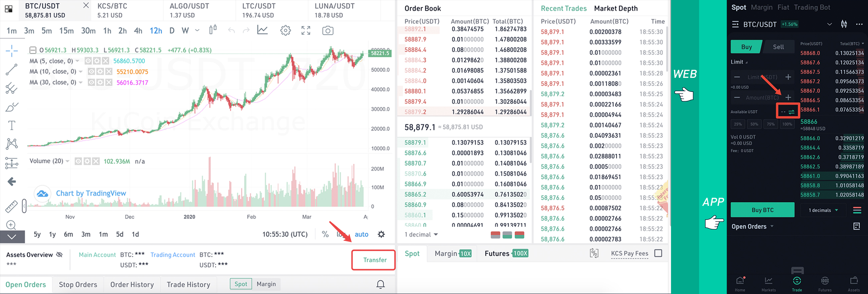Toggle hide Assets Overview eye icon
Screen dimensions: 868x294
[59, 255]
